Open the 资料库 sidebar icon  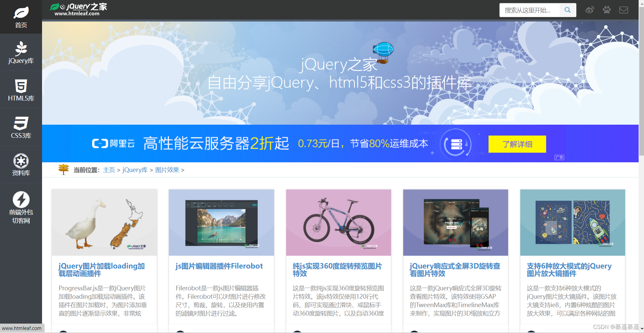21,161
